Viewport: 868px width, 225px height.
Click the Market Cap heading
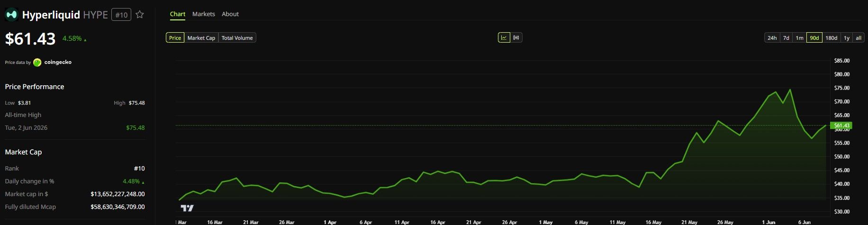coord(23,152)
